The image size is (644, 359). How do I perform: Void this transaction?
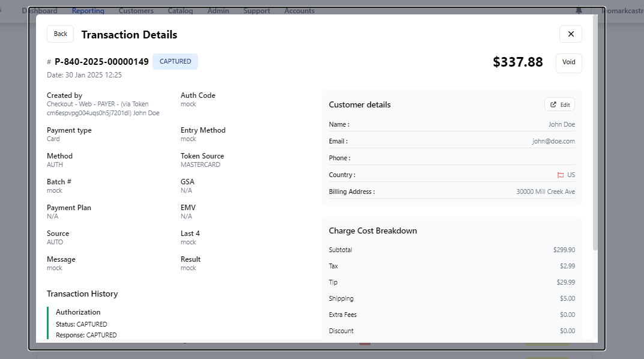pos(568,62)
